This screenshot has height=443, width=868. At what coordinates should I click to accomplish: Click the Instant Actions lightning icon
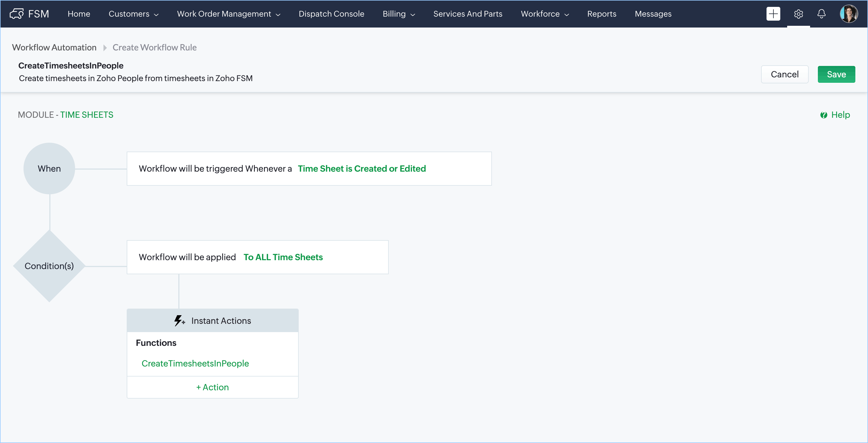coord(179,321)
